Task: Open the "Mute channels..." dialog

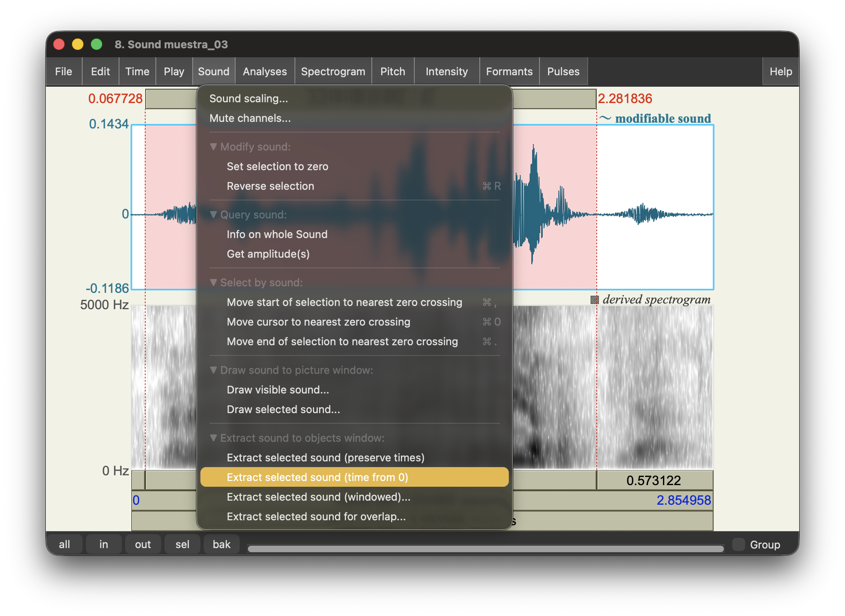Action: point(250,118)
